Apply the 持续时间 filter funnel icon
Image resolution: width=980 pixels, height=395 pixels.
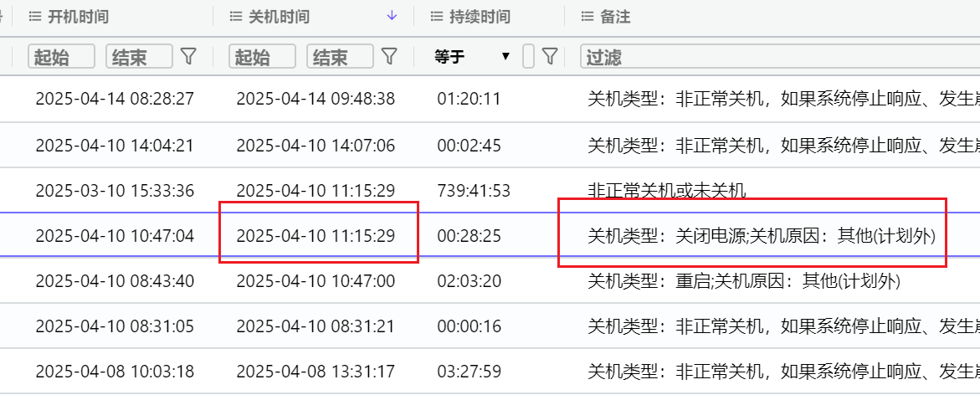coord(549,57)
